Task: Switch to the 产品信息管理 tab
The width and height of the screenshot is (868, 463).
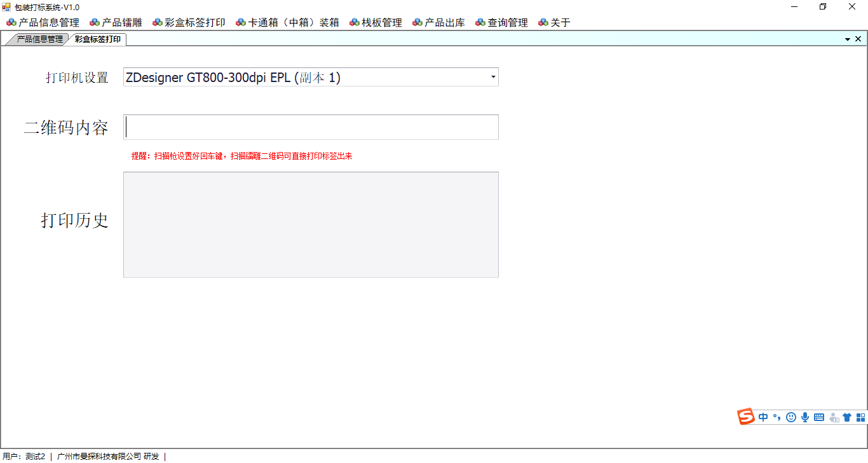Action: point(38,39)
